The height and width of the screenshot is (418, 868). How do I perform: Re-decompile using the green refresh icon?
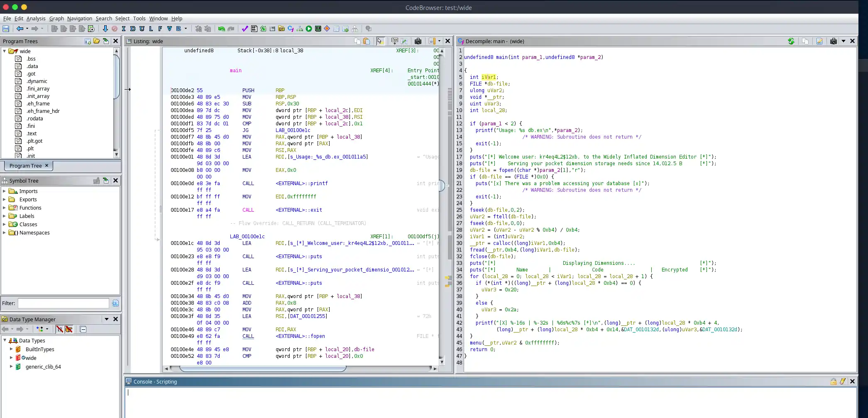791,41
